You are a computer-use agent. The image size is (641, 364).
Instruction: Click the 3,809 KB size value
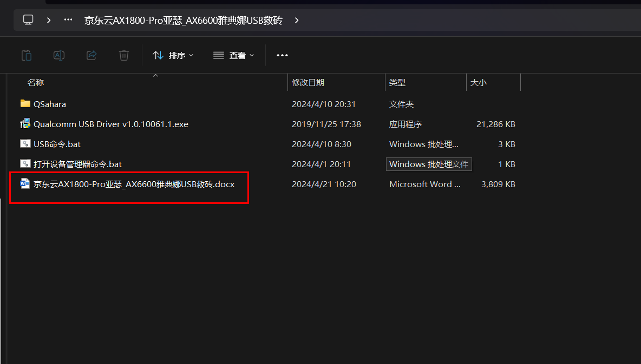coord(498,184)
